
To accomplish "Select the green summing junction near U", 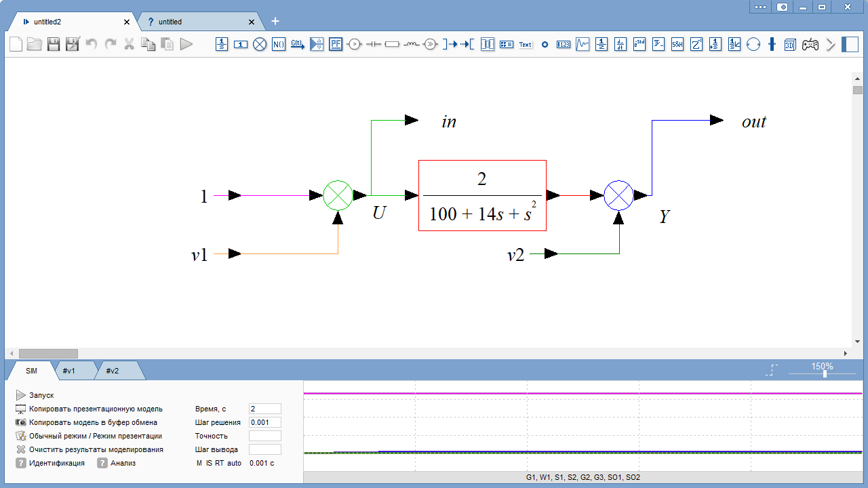I will [x=338, y=196].
